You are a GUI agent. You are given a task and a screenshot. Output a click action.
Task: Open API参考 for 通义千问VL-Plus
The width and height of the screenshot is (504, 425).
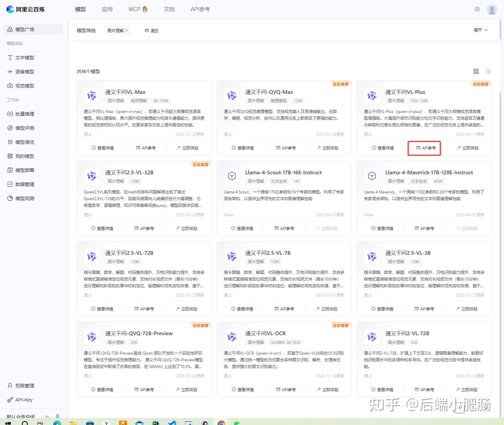click(426, 148)
